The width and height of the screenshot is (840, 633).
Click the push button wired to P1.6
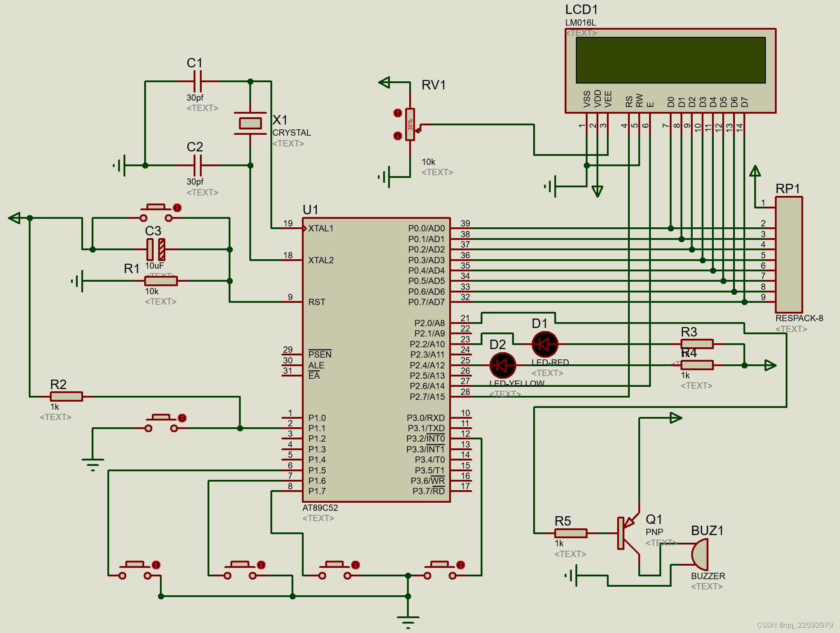(x=240, y=571)
